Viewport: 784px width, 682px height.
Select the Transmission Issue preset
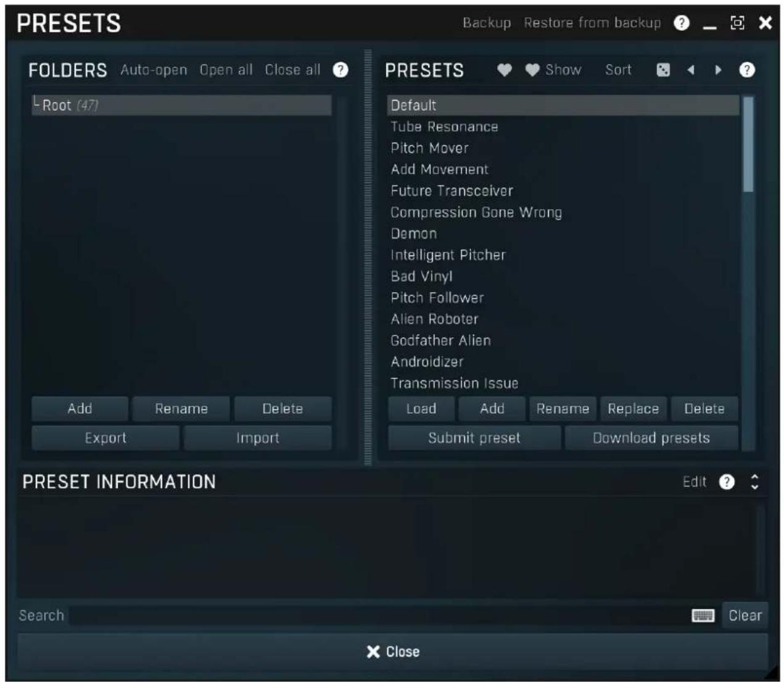(x=563, y=384)
